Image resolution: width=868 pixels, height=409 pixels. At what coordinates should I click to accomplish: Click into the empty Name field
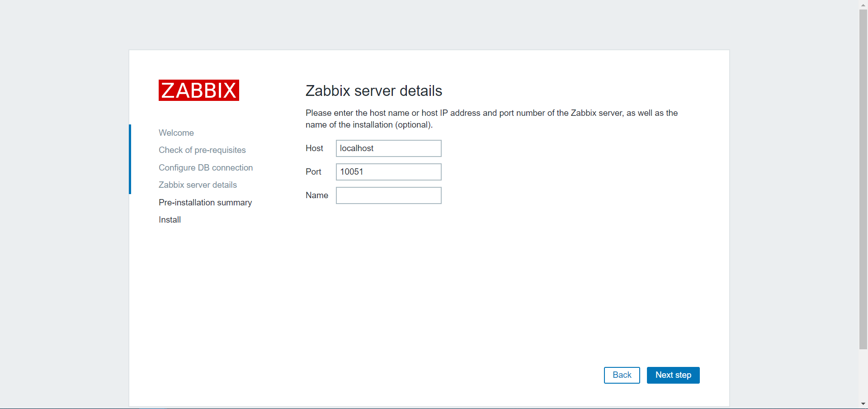coord(389,195)
